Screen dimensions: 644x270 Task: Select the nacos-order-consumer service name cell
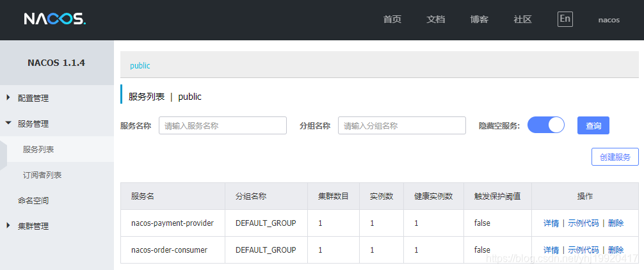coord(172,250)
